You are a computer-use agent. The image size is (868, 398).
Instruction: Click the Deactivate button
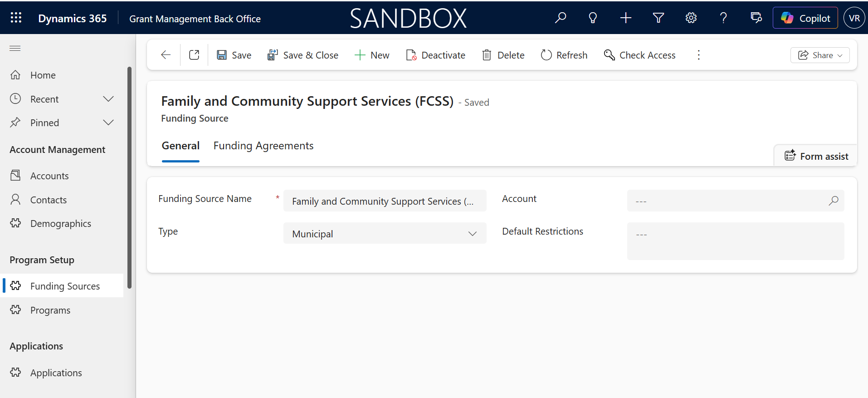(x=436, y=55)
